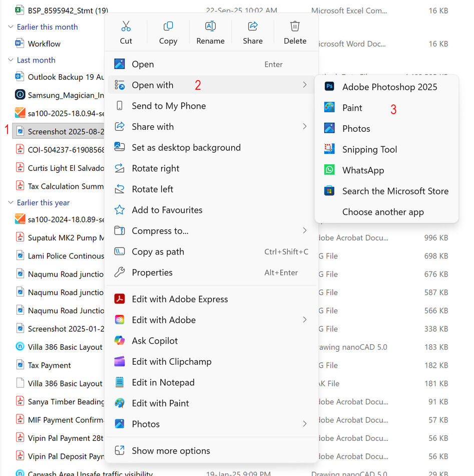Expand the Open with submenu arrow
474x476 pixels.
pyautogui.click(x=305, y=85)
